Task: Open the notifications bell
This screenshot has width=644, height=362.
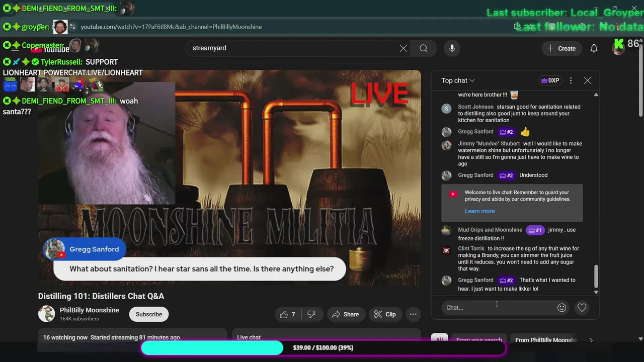Action: pyautogui.click(x=594, y=48)
